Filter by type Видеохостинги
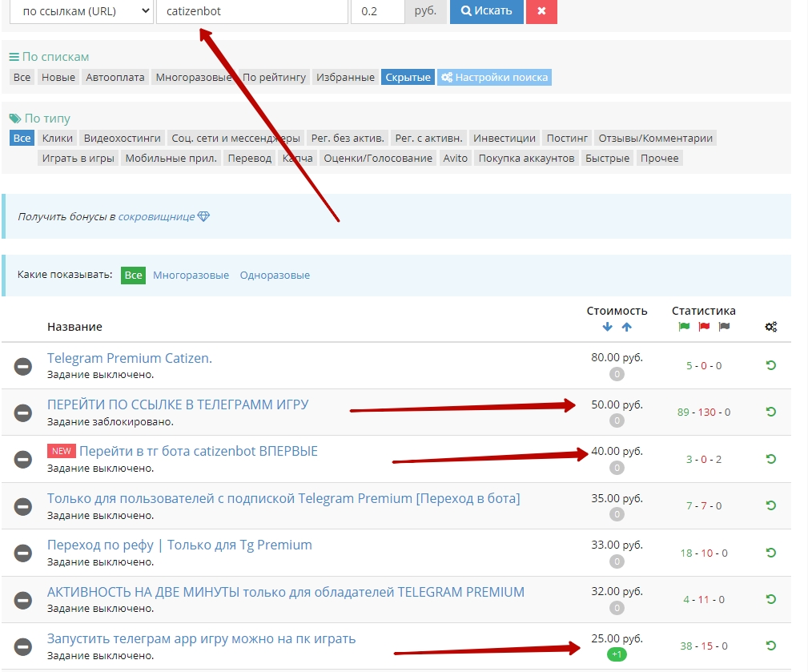Image resolution: width=808 pixels, height=672 pixels. [123, 138]
